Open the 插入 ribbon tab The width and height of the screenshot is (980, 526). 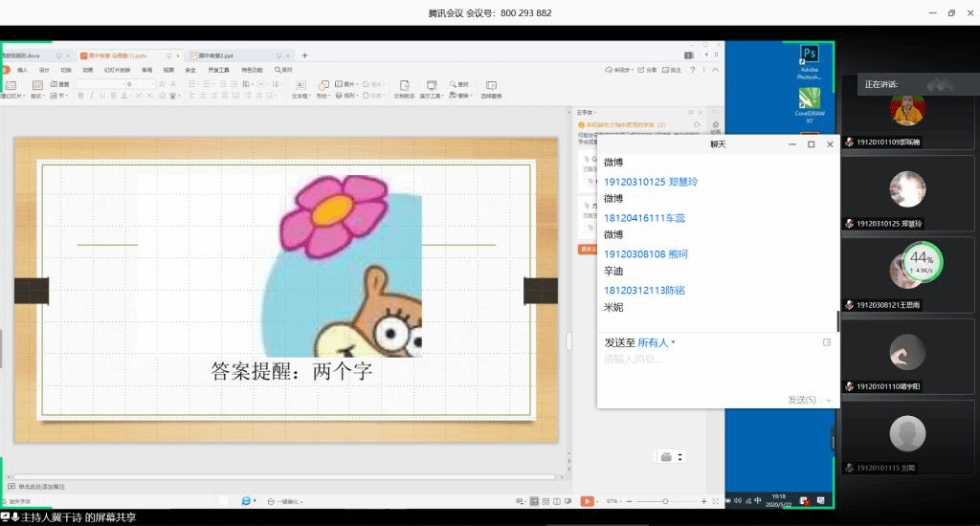click(22, 70)
